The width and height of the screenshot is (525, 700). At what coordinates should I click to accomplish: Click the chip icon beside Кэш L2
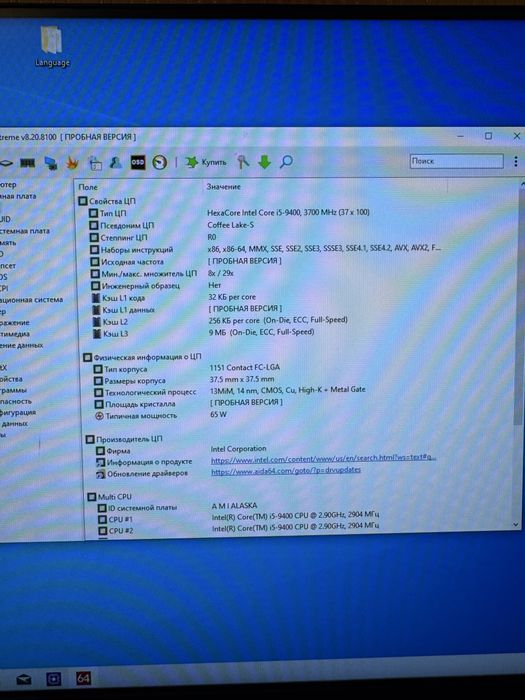point(96,322)
